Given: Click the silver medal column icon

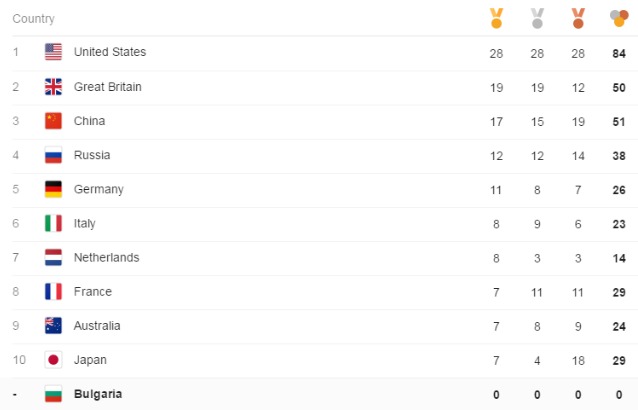Looking at the screenshot, I should coord(537,18).
